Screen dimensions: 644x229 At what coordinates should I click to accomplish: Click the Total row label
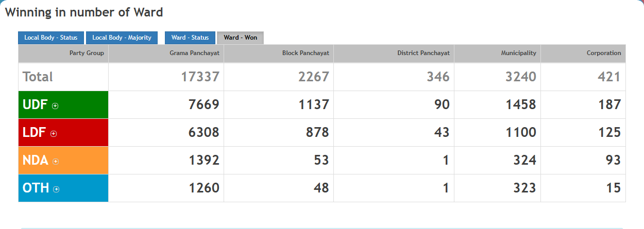pyautogui.click(x=38, y=77)
